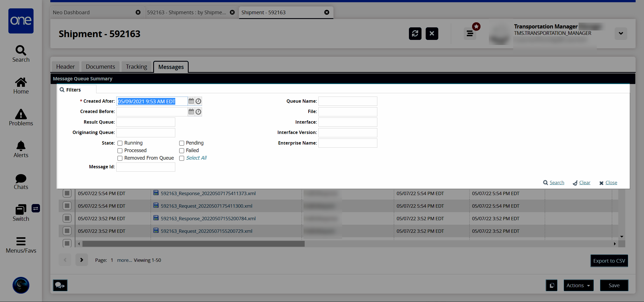Switch to the Tracking tab

(x=136, y=66)
